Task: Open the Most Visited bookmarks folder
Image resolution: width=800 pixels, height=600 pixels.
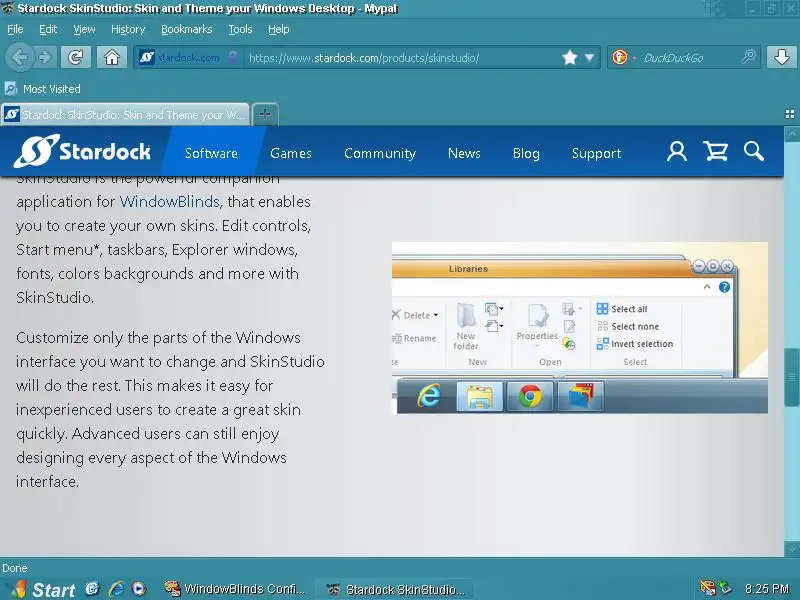Action: 42,89
